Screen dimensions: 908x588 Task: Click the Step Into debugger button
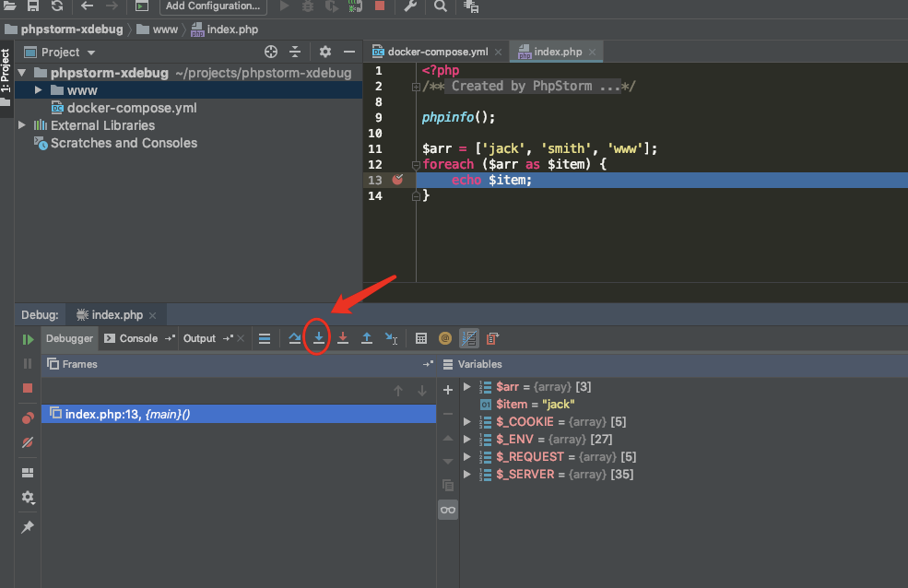(x=319, y=338)
